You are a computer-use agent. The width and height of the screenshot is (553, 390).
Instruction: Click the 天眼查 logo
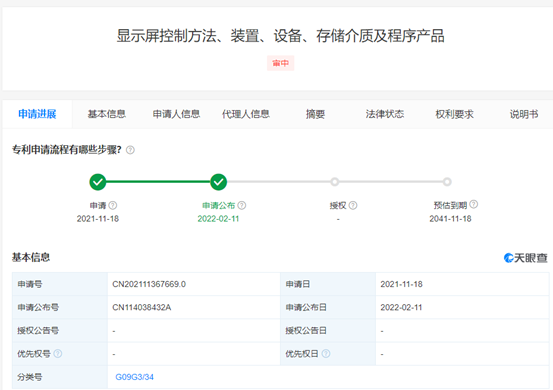[x=525, y=258]
